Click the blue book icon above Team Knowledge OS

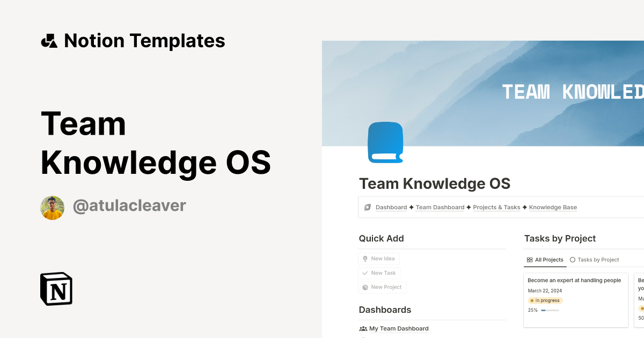coord(385,142)
